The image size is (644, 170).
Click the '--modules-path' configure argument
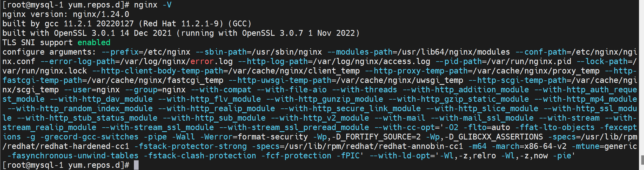click(x=360, y=52)
